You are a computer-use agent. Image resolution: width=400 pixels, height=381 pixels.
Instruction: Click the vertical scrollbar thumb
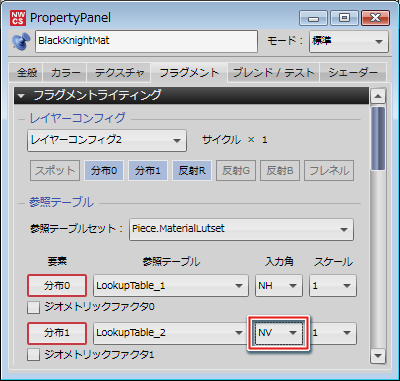[x=378, y=138]
